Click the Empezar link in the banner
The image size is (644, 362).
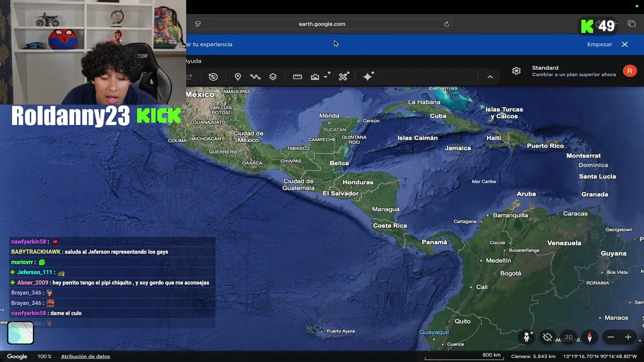[x=600, y=44]
